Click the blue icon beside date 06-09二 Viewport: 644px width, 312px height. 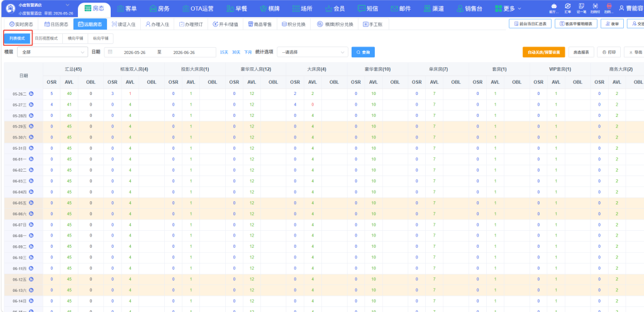pos(31,247)
